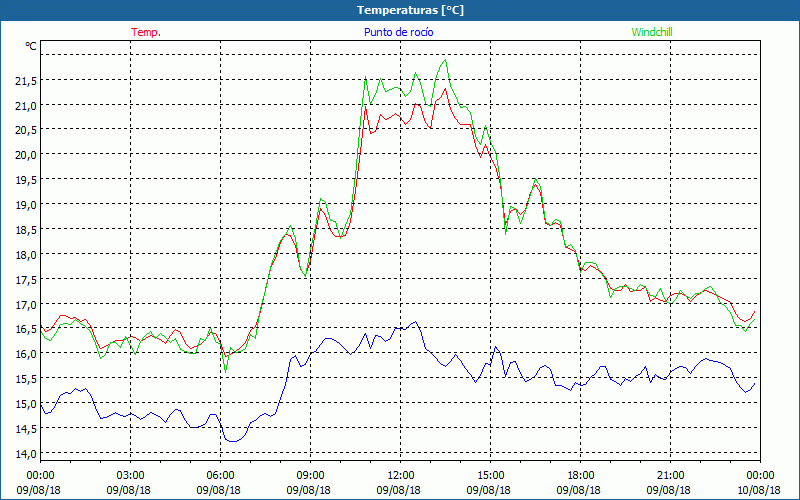Click the 10/08/18 date label
Screen dimensions: 800x500
click(760, 490)
